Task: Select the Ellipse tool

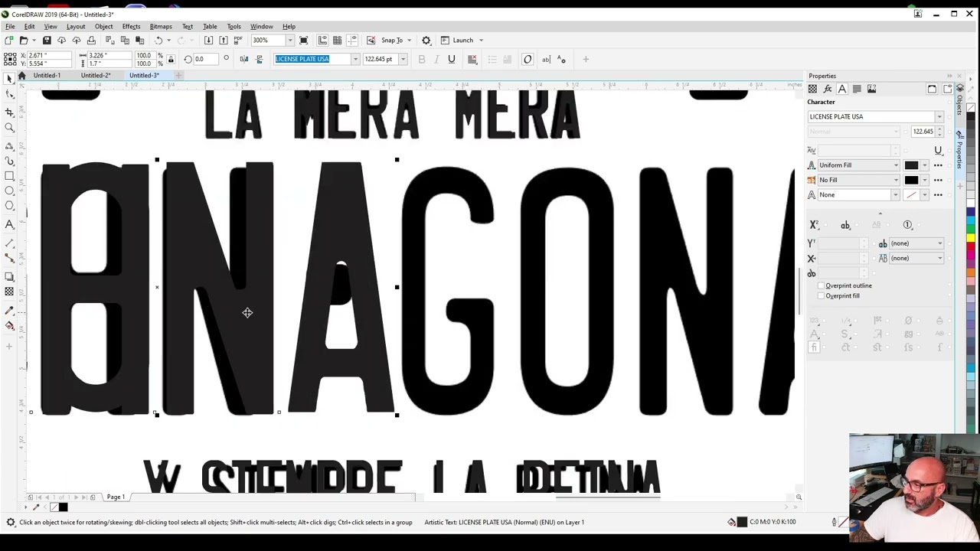Action: click(9, 191)
